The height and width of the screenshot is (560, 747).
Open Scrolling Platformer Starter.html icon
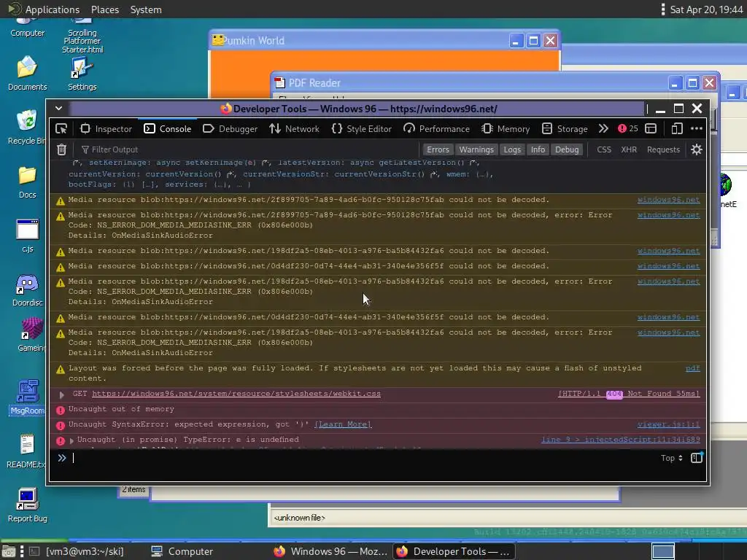pos(82,36)
